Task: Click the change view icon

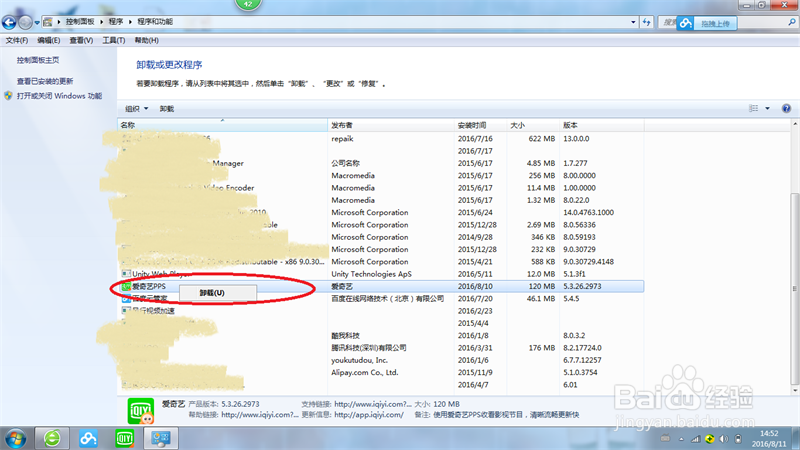Action: 753,108
